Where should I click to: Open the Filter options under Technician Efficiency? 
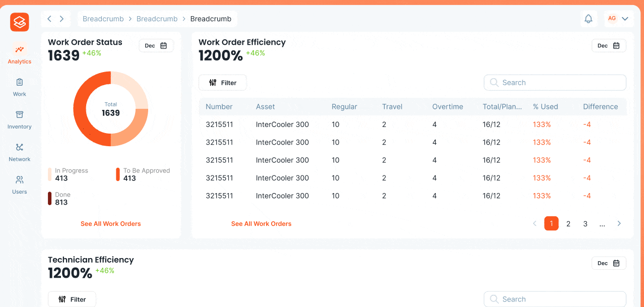pyautogui.click(x=72, y=299)
